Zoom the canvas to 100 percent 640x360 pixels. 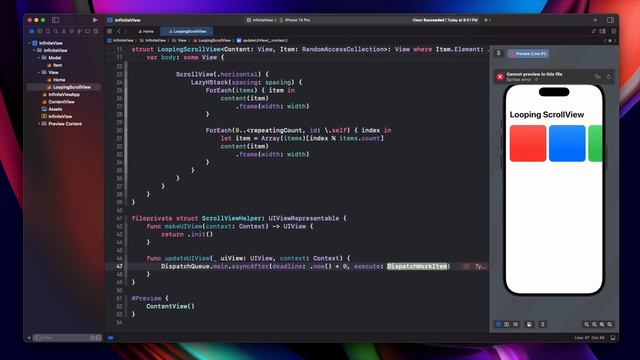(x=594, y=324)
